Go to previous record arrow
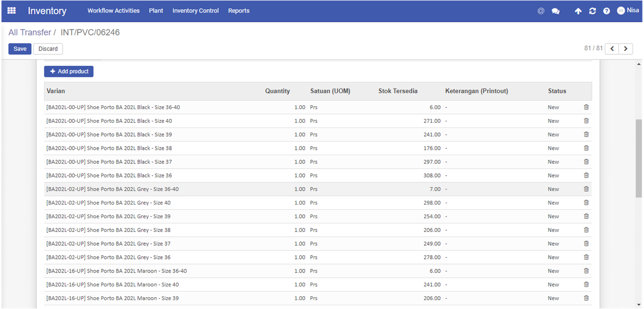Image resolution: width=644 pixels, height=309 pixels. (x=612, y=49)
